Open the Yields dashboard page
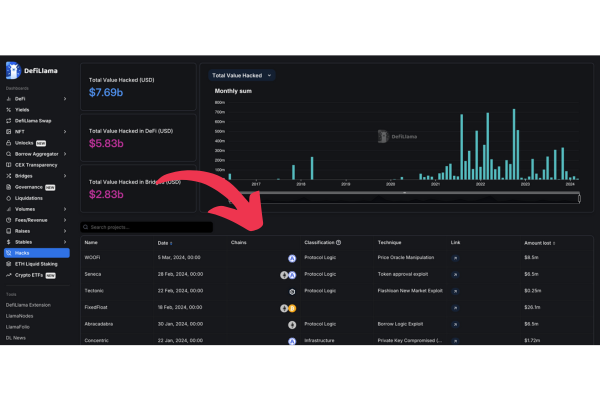This screenshot has width=600, height=400. click(22, 110)
